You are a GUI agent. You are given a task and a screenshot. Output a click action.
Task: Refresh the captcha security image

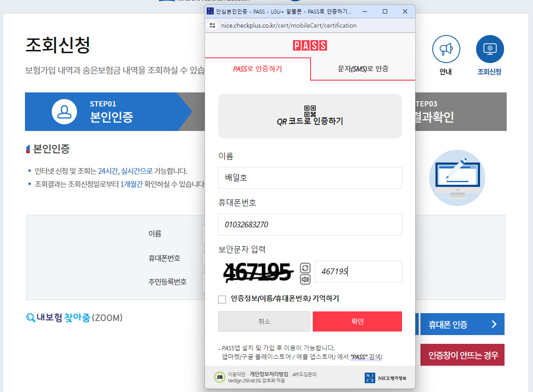(x=305, y=268)
